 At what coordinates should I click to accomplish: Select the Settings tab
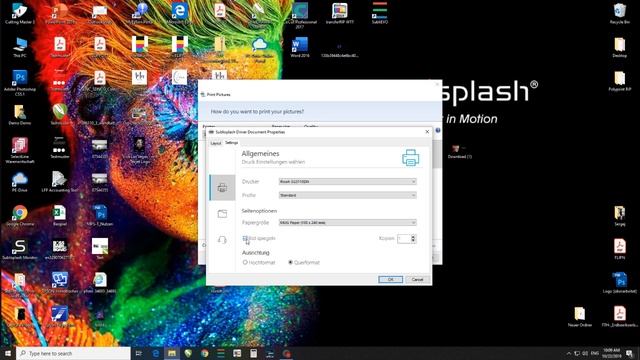(231, 143)
